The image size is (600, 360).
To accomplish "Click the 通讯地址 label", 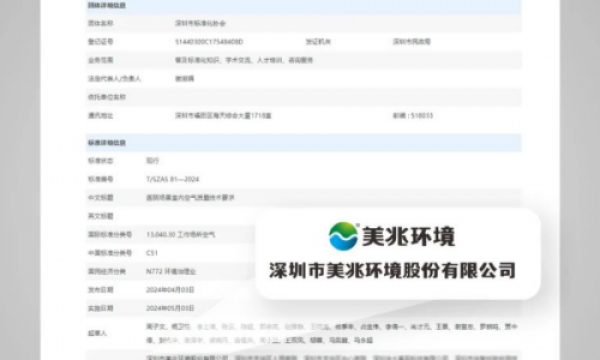I will click(x=101, y=116).
